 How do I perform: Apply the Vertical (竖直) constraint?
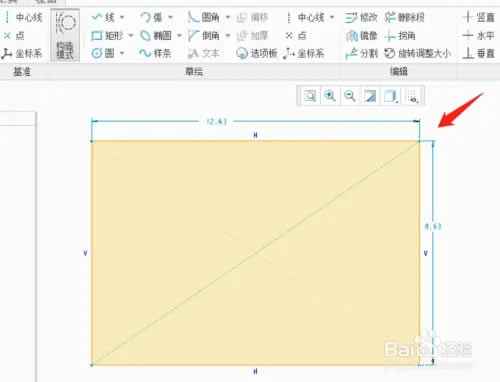[479, 17]
